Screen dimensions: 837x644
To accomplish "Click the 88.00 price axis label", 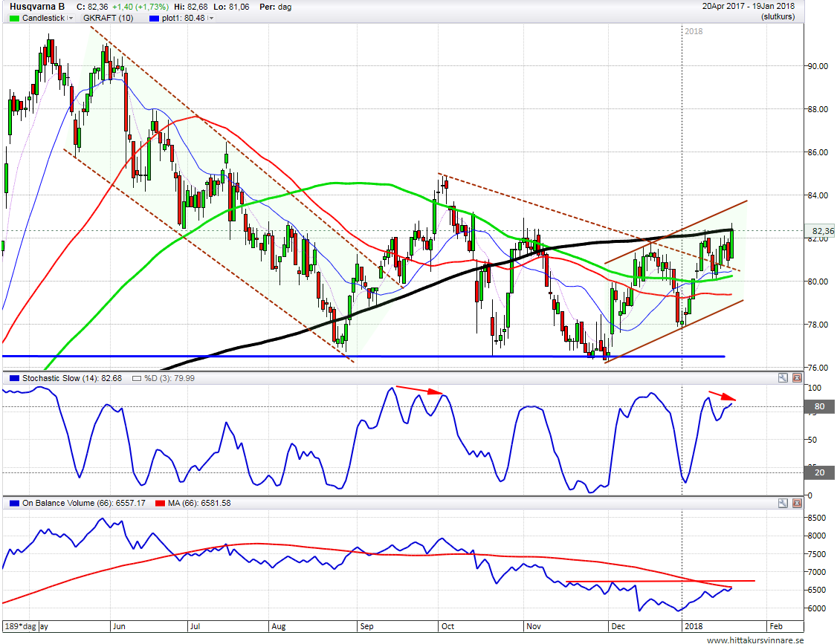I will coord(817,109).
